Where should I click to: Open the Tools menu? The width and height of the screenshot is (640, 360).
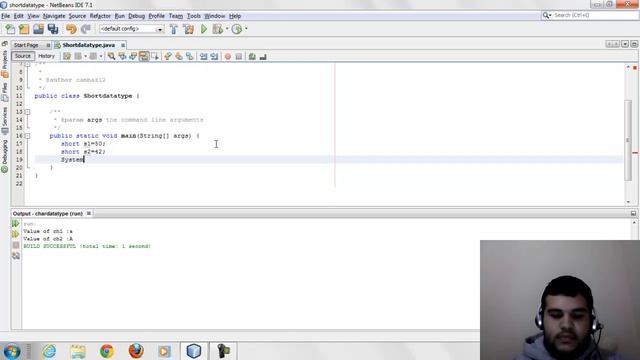click(193, 16)
